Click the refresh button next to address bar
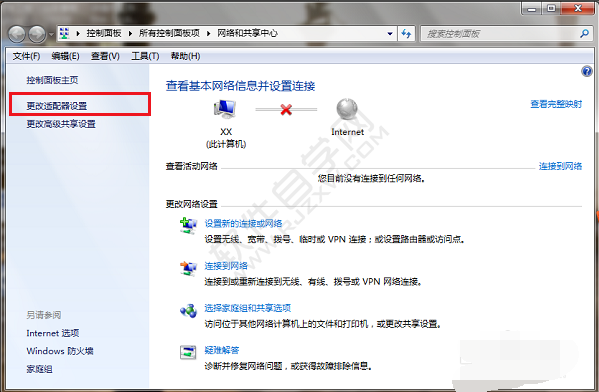 406,34
